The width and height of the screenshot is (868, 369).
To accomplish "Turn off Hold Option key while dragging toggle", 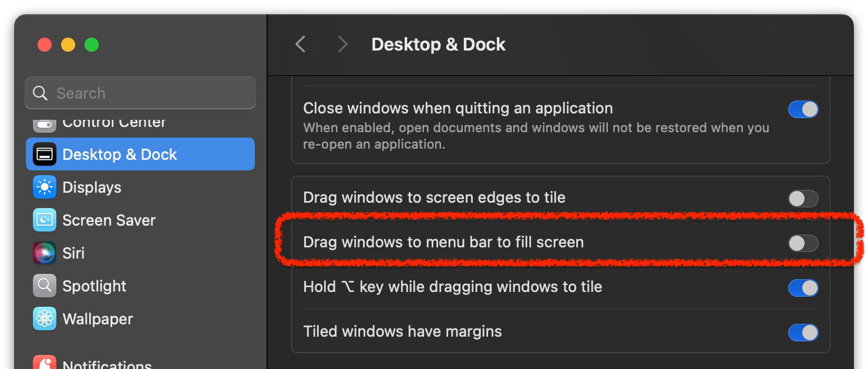I will (x=803, y=288).
